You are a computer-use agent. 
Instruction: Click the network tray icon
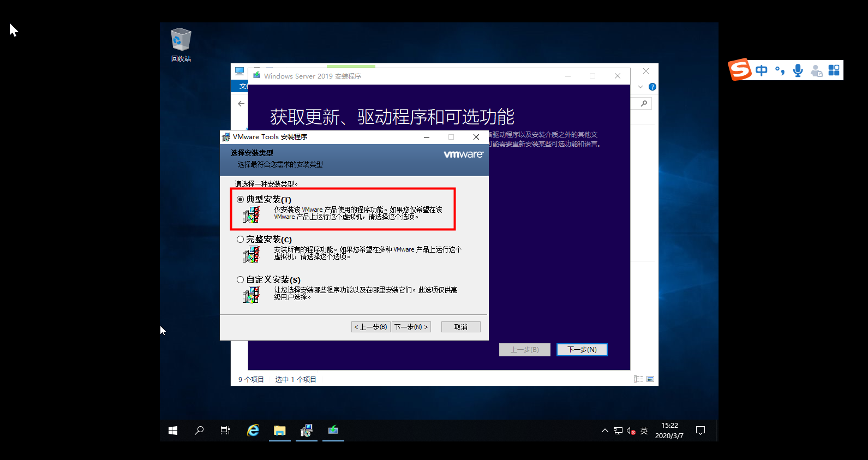[618, 431]
